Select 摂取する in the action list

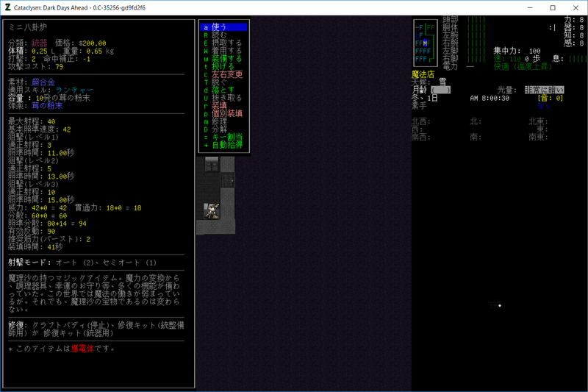[x=223, y=43]
